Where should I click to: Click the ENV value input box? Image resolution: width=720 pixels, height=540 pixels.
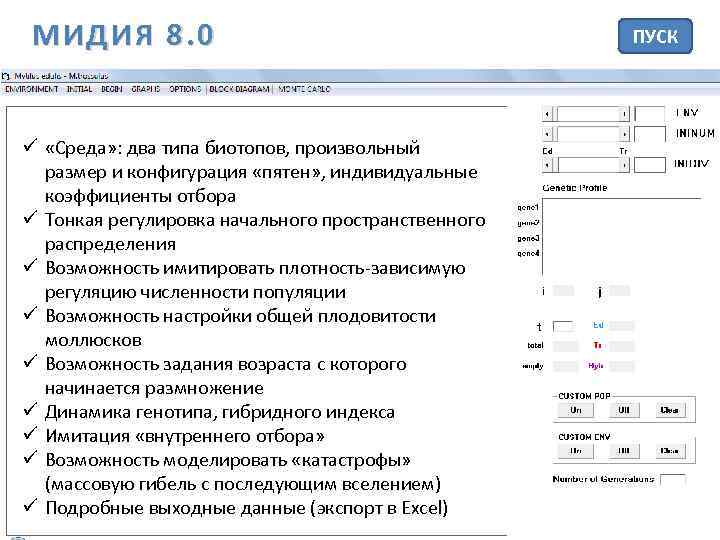pos(650,114)
